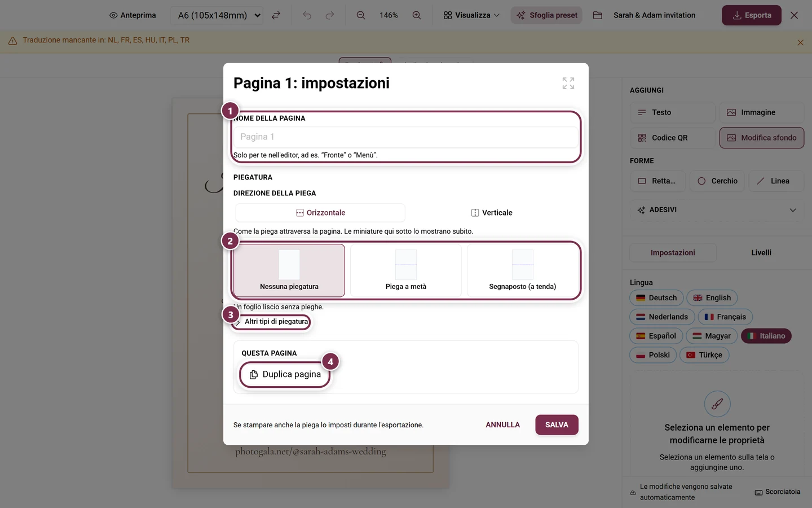812x508 pixels.
Task: Close the editor with the X icon
Action: click(x=794, y=15)
